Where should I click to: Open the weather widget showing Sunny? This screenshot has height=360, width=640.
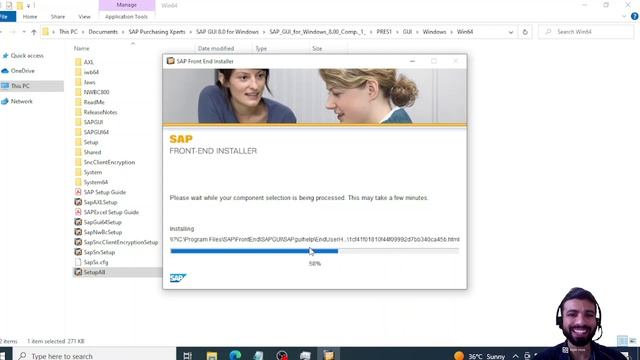click(480, 356)
